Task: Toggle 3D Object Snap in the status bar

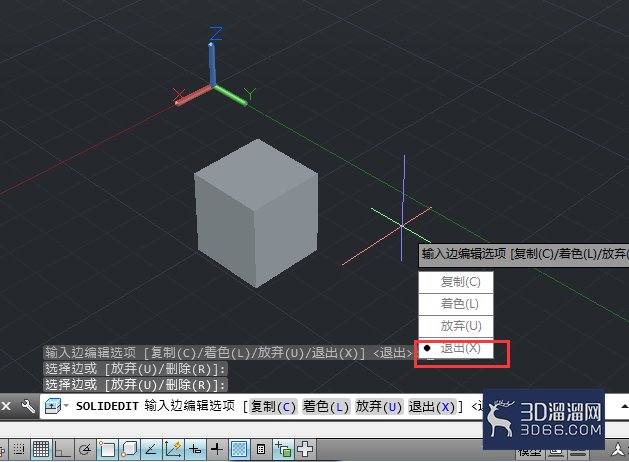Action: pos(129,449)
